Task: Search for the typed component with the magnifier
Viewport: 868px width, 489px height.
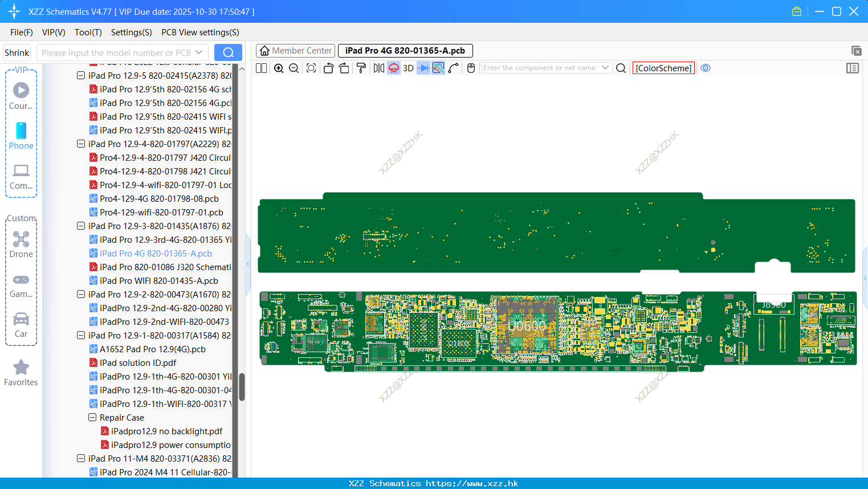Action: tap(621, 68)
